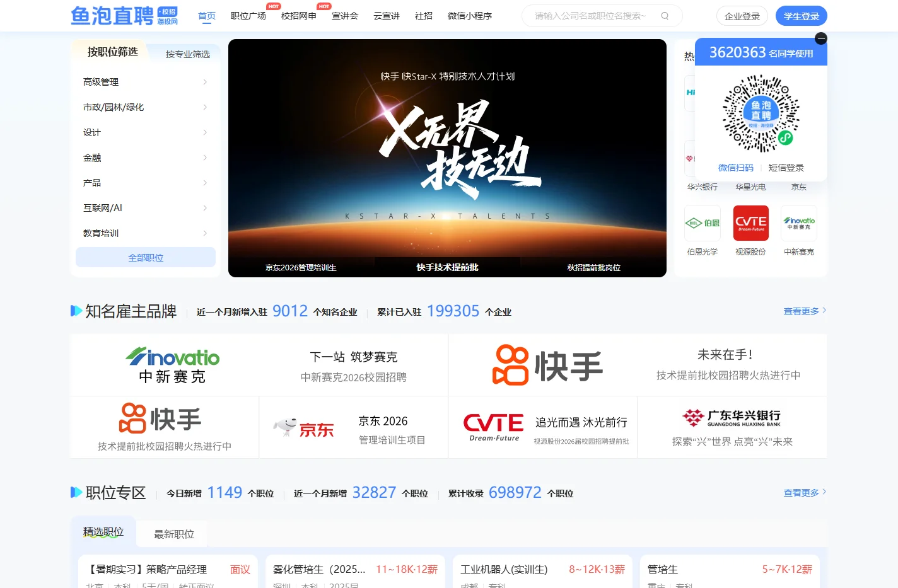The width and height of the screenshot is (898, 588).
Task: Expand the 高级管理 category arrow
Action: [x=205, y=82]
